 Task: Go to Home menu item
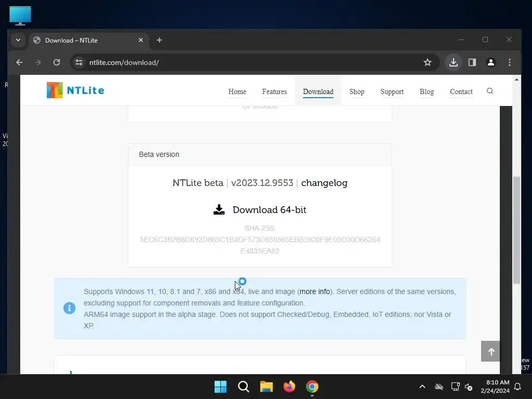237,91
